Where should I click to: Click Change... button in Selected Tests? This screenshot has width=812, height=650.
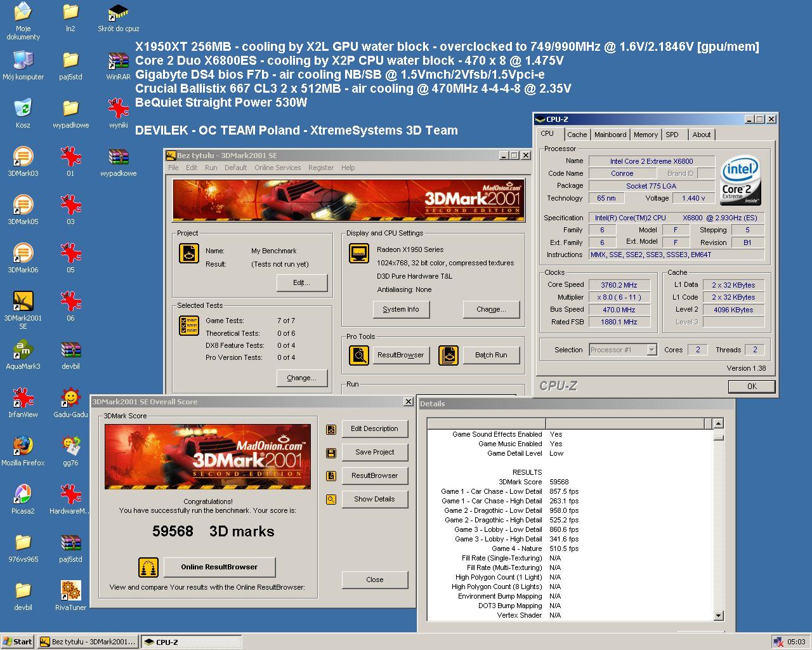[x=302, y=378]
